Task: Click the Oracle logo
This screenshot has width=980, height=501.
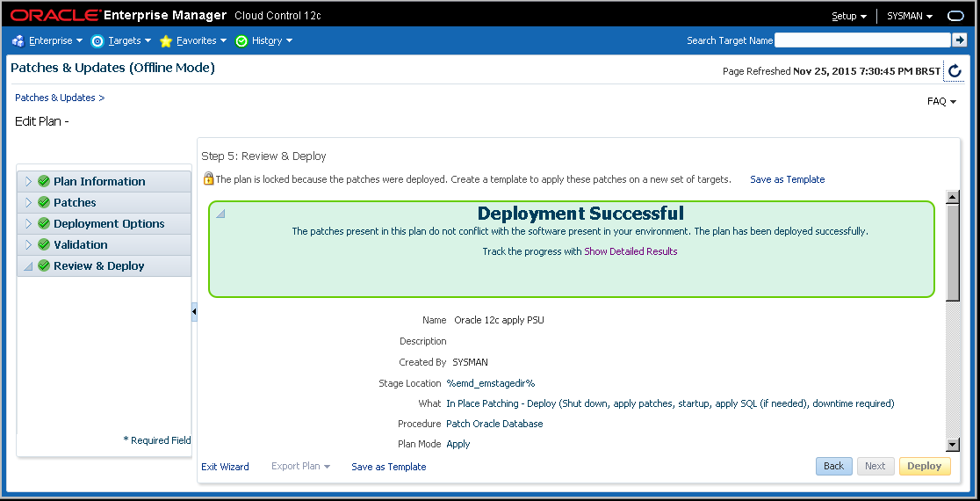Action: 54,15
